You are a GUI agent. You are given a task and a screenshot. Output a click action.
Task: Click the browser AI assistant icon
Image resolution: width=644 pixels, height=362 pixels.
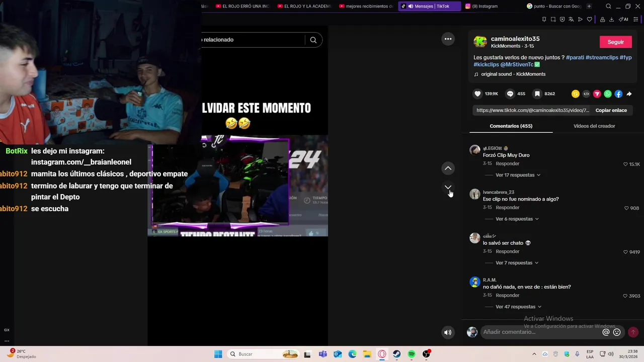coord(624,20)
